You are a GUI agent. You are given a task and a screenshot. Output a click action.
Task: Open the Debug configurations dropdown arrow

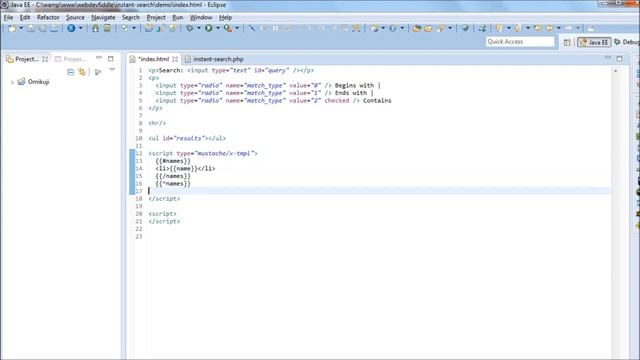tap(199, 28)
